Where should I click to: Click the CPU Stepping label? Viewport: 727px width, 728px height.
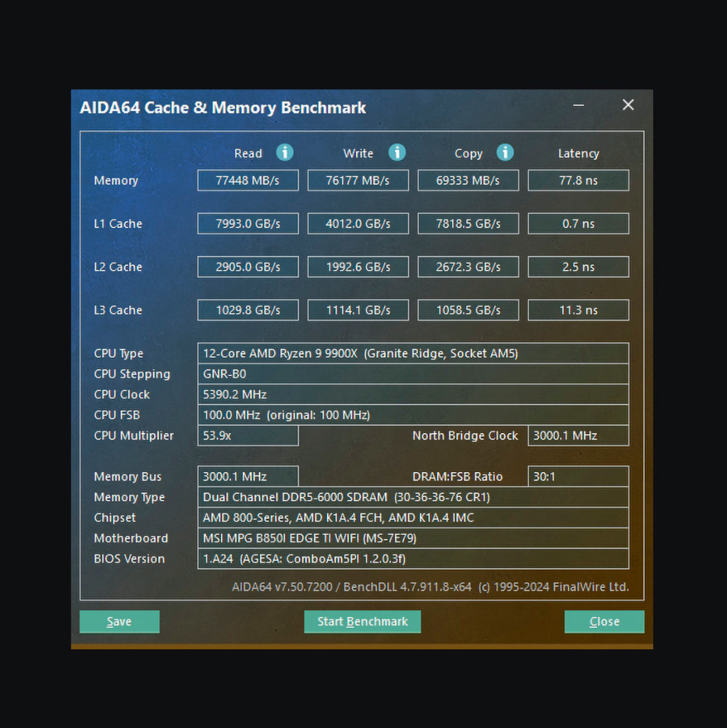click(132, 374)
